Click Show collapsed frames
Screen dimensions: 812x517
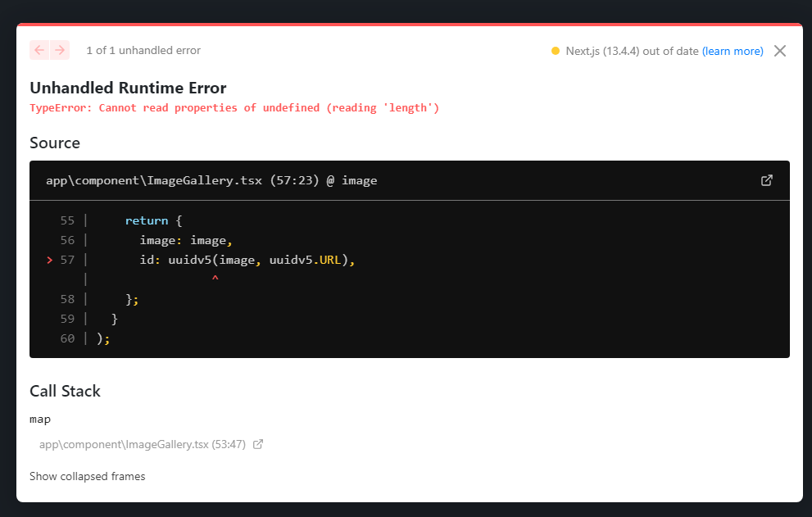[87, 476]
